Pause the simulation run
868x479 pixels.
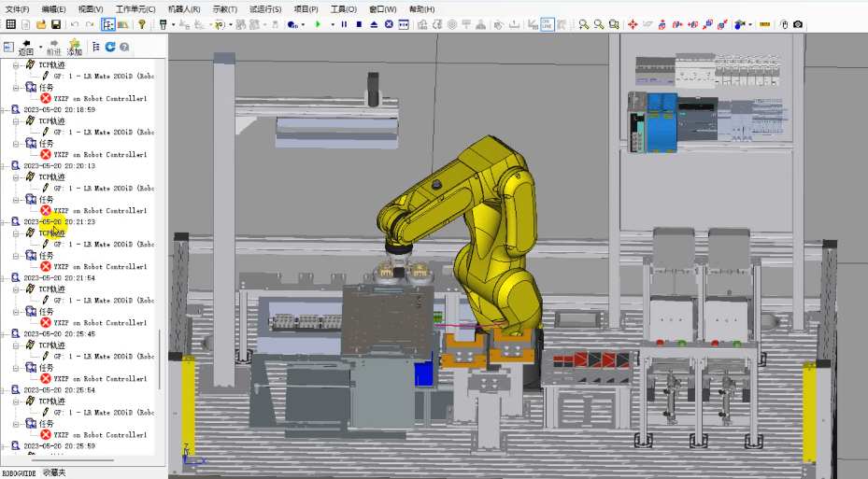(x=345, y=24)
